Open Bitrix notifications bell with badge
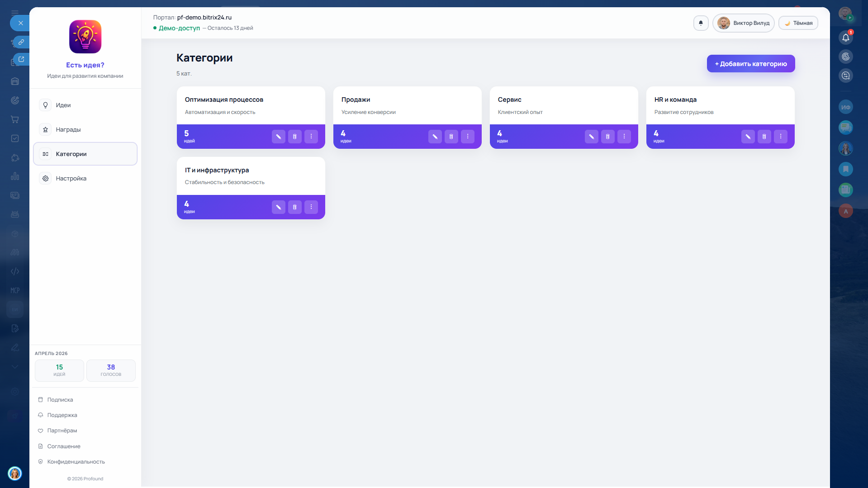 click(845, 38)
